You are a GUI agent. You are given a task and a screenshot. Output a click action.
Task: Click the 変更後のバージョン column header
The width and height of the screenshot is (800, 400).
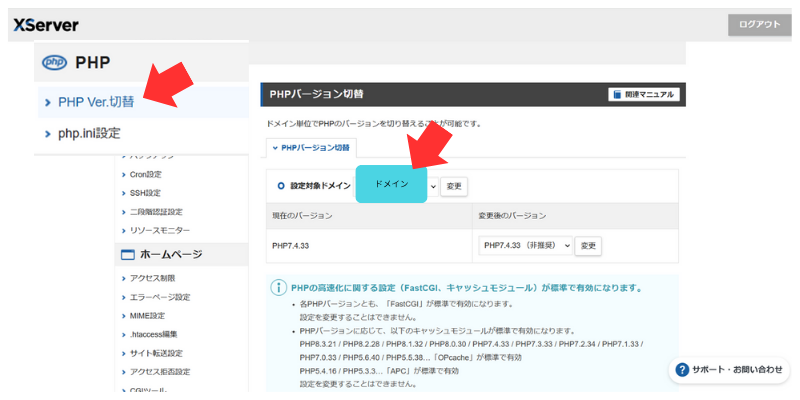pyautogui.click(x=576, y=216)
